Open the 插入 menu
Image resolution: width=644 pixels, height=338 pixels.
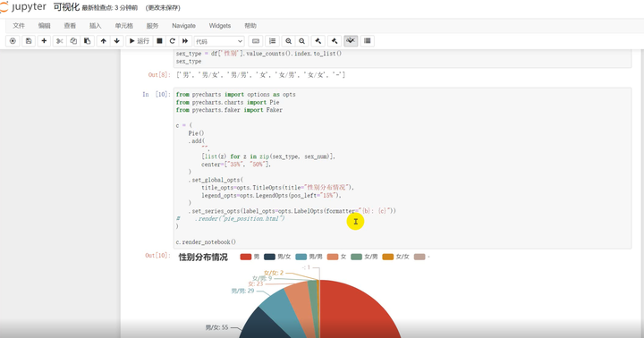pyautogui.click(x=96, y=25)
